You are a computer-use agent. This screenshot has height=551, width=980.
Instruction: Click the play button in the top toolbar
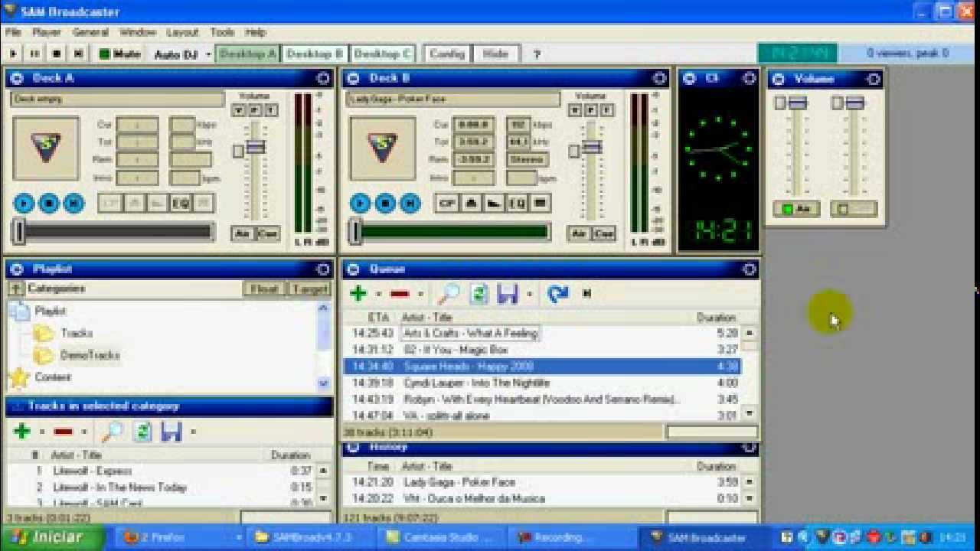[13, 54]
